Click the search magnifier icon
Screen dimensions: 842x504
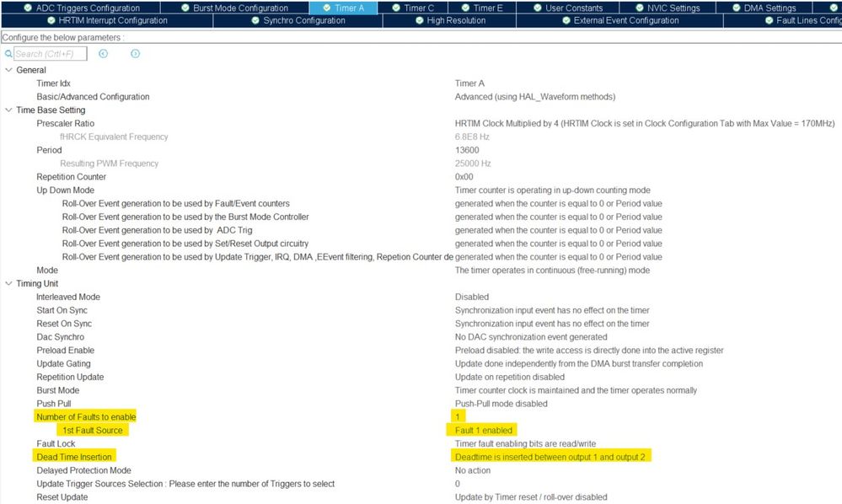pyautogui.click(x=8, y=54)
